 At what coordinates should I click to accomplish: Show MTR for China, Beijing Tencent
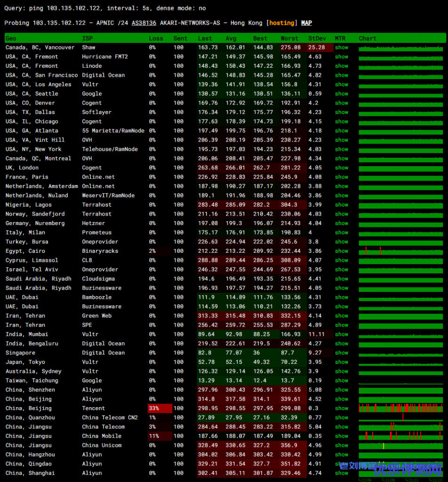point(341,408)
